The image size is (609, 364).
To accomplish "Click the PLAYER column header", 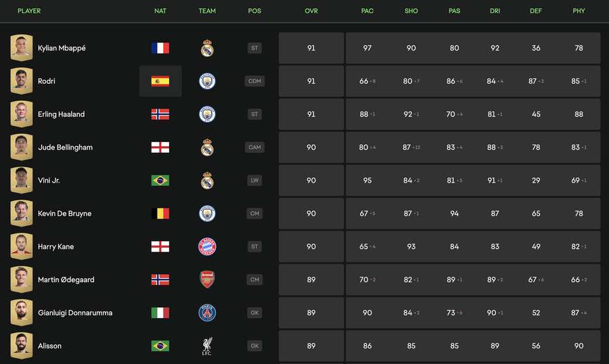I will (x=28, y=11).
